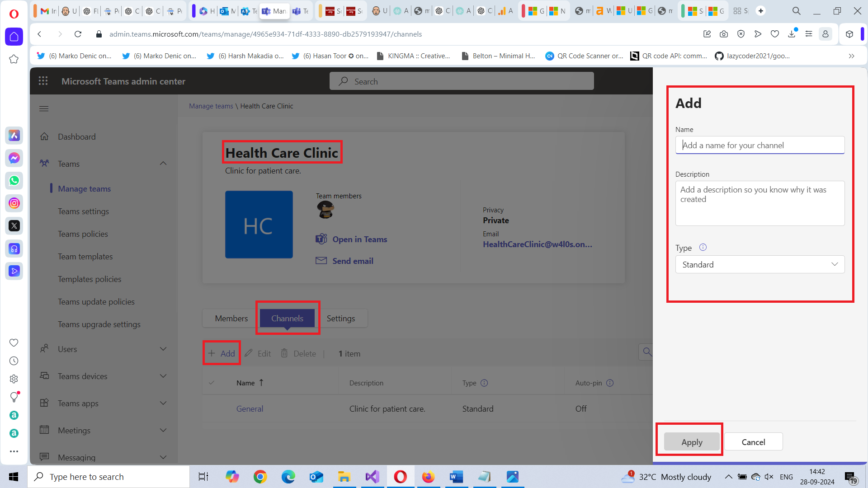
Task: Open Teams policies in sidebar
Action: tap(83, 234)
